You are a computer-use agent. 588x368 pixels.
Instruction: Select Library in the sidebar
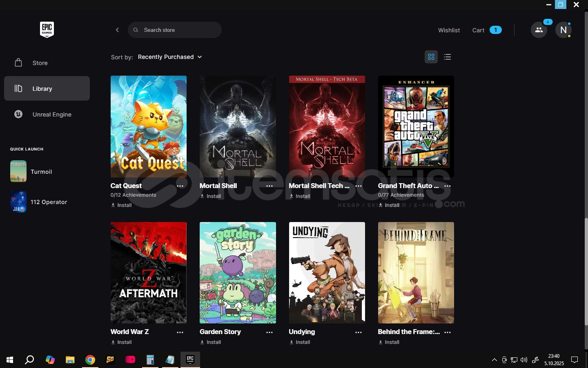47,88
